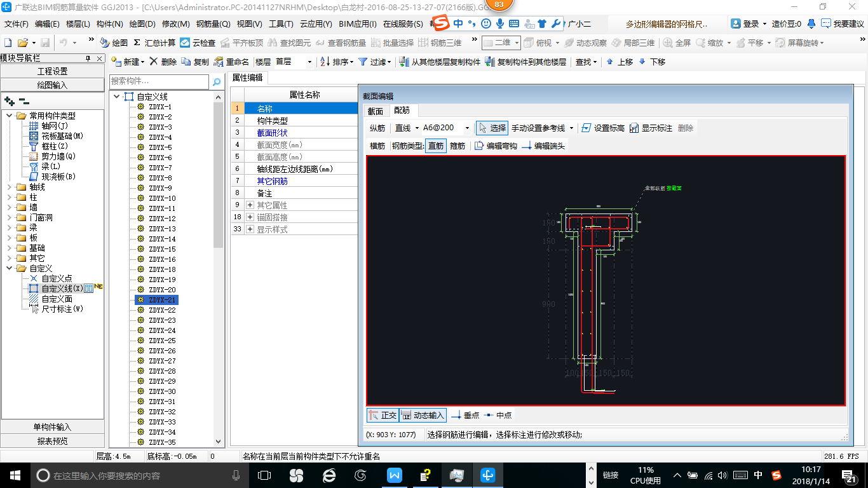Click 显示标注 in section editor
Image resolution: width=868 pixels, height=488 pixels.
651,128
